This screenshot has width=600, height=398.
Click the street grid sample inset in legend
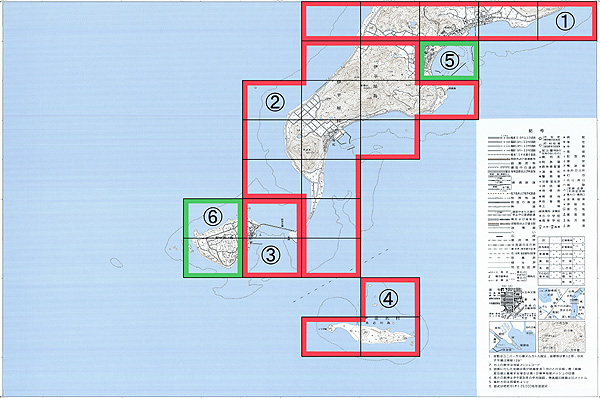click(513, 303)
